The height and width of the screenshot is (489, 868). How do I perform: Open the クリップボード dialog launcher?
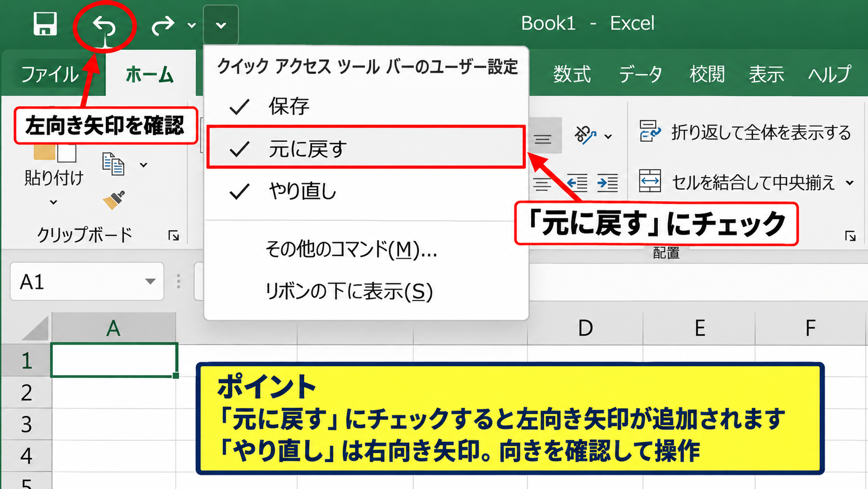click(174, 236)
